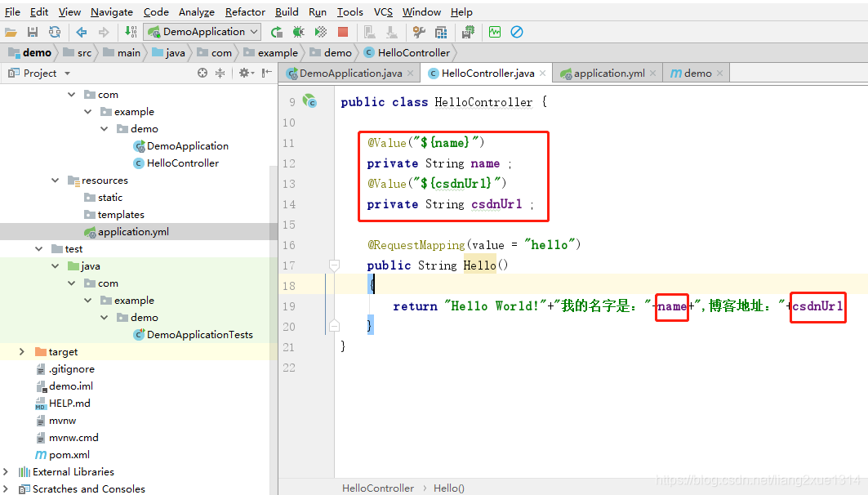
Task: Expand the target folder
Action: point(21,351)
